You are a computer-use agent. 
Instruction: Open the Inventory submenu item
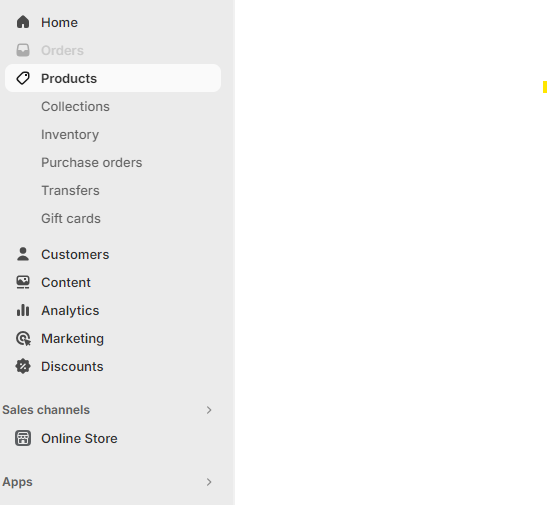[70, 135]
